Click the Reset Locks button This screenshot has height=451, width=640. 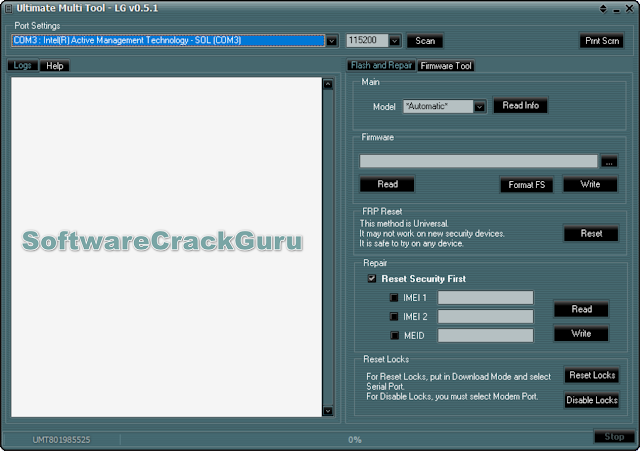click(592, 375)
